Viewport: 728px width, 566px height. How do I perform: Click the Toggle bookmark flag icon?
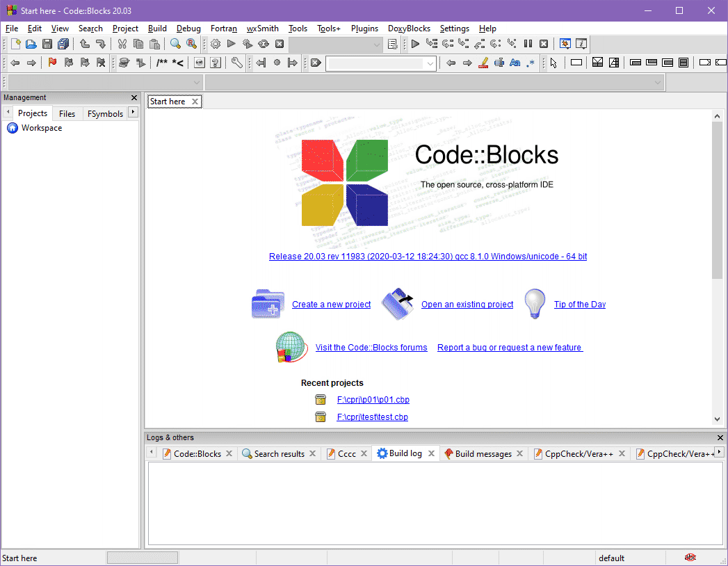52,63
